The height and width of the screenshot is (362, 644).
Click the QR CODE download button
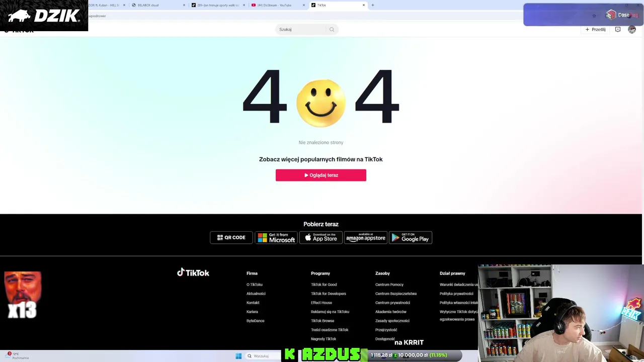[231, 238]
